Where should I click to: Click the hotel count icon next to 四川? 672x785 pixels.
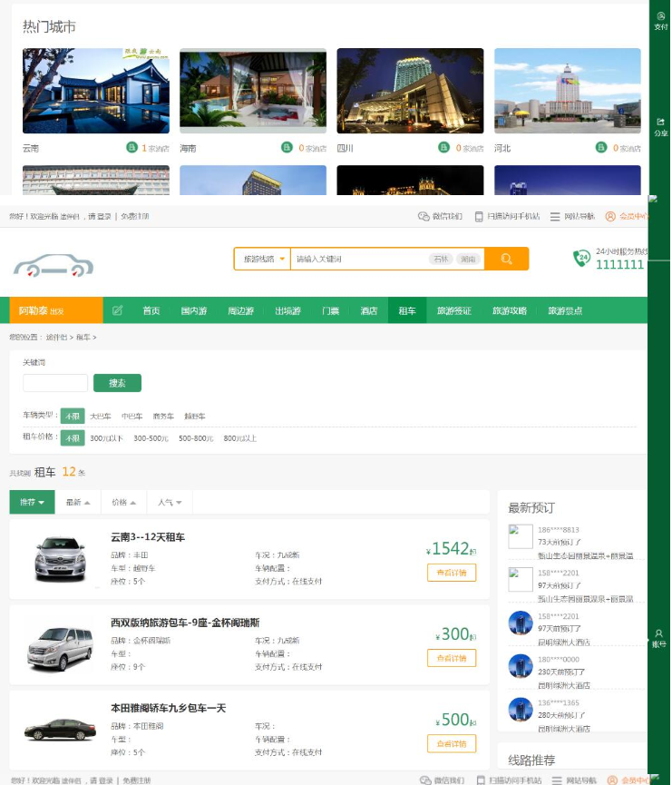[443, 147]
